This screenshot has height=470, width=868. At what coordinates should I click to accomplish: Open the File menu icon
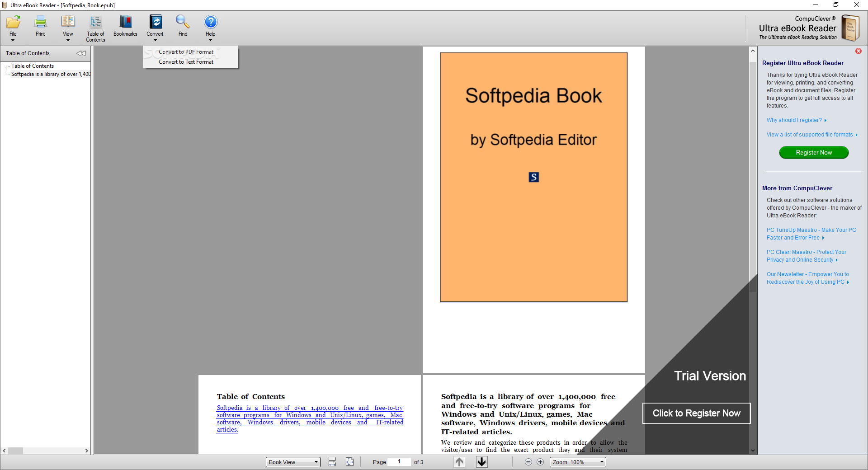tap(13, 22)
